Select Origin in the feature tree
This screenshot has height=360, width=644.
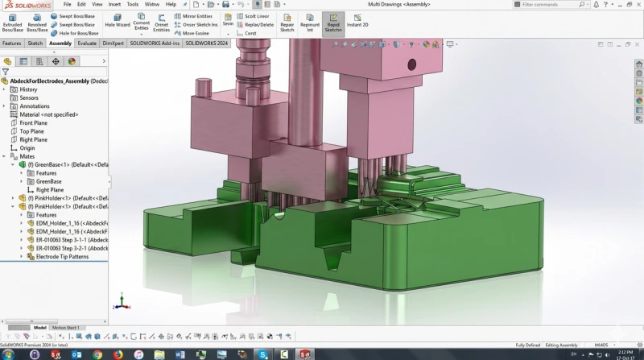pyautogui.click(x=27, y=148)
